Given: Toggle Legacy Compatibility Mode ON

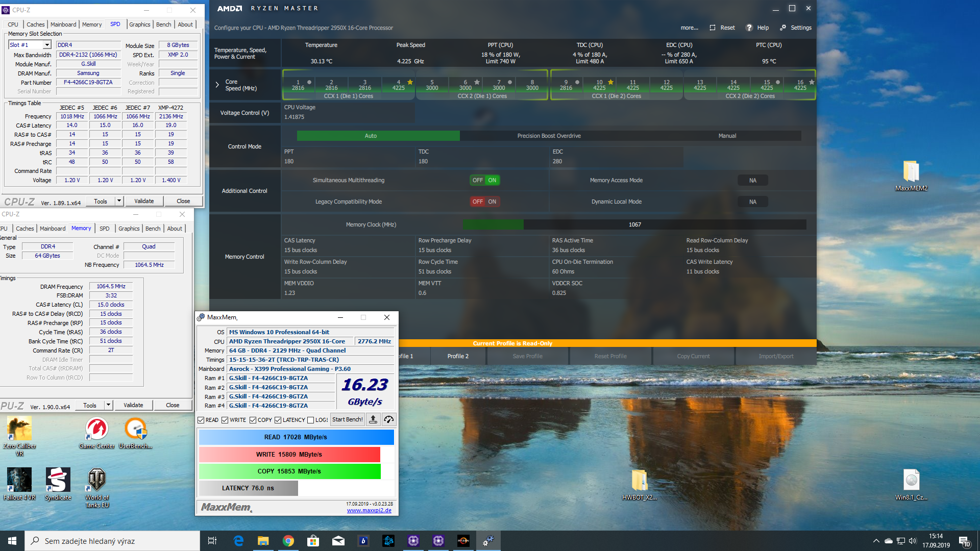Looking at the screenshot, I should pyautogui.click(x=492, y=202).
